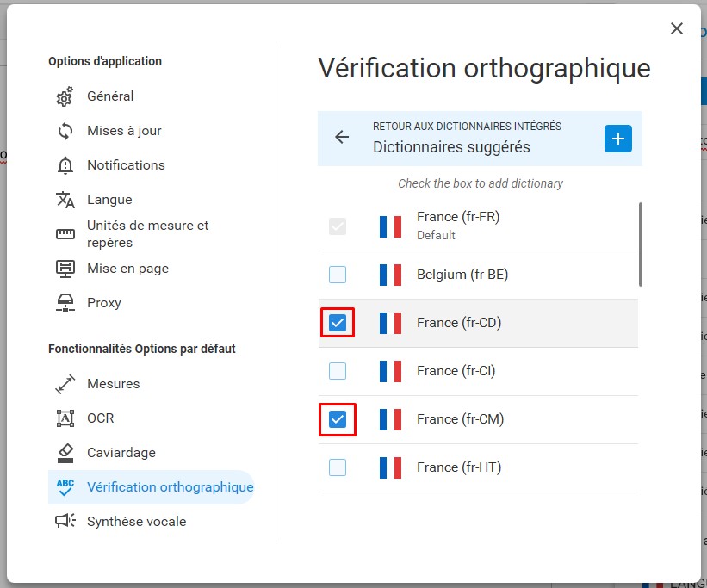The width and height of the screenshot is (707, 588).
Task: Click the Belgium (fr-BE) dictionary label
Action: [x=462, y=275]
